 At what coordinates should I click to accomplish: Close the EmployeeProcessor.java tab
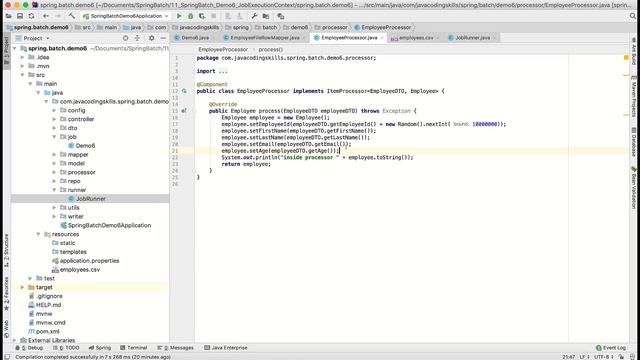point(382,38)
